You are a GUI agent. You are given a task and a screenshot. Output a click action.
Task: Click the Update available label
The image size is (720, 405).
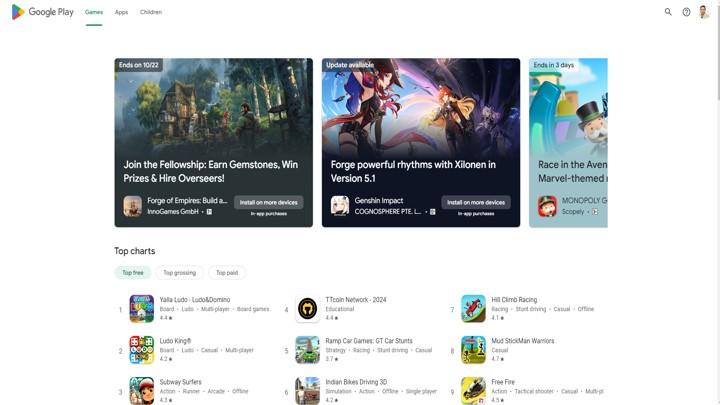click(x=350, y=65)
